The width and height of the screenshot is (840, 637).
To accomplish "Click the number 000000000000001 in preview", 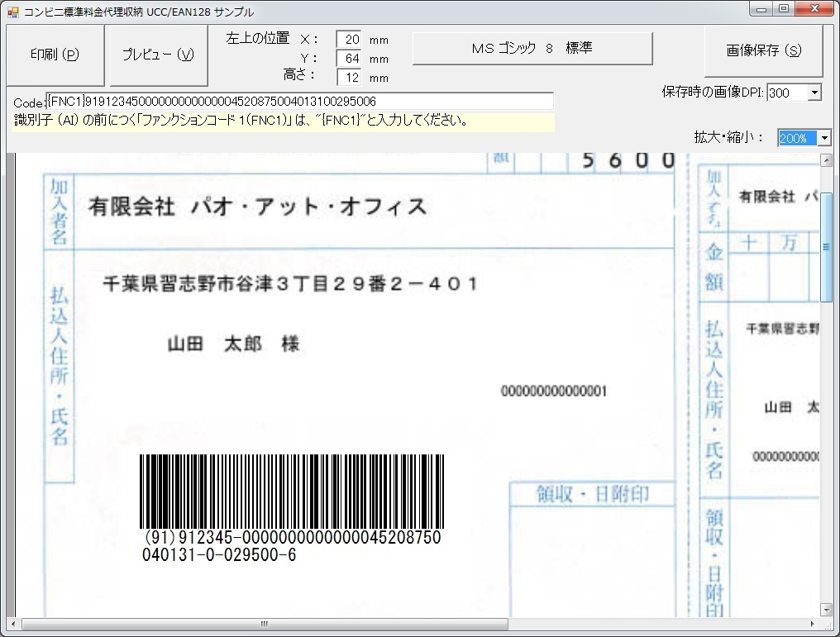I will coord(553,392).
